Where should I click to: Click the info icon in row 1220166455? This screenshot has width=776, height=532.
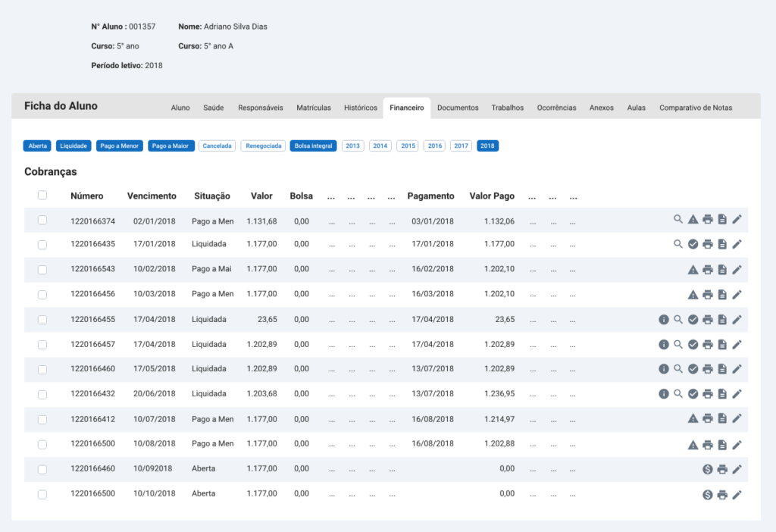[664, 320]
